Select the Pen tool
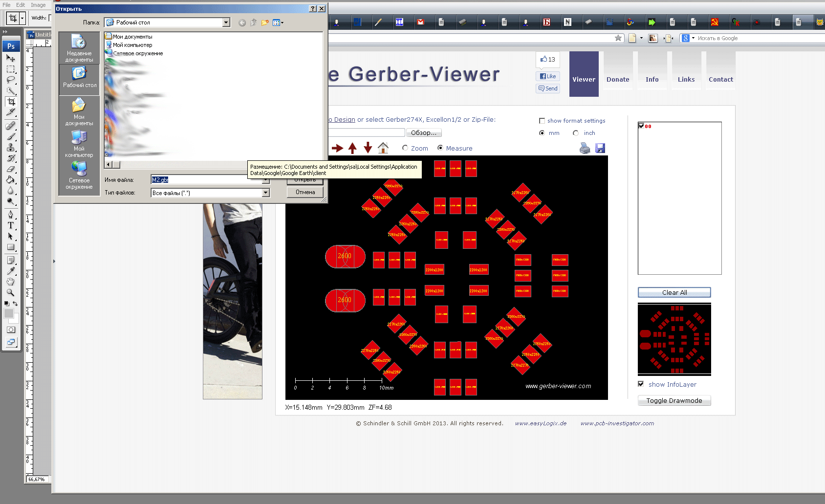 coord(11,215)
